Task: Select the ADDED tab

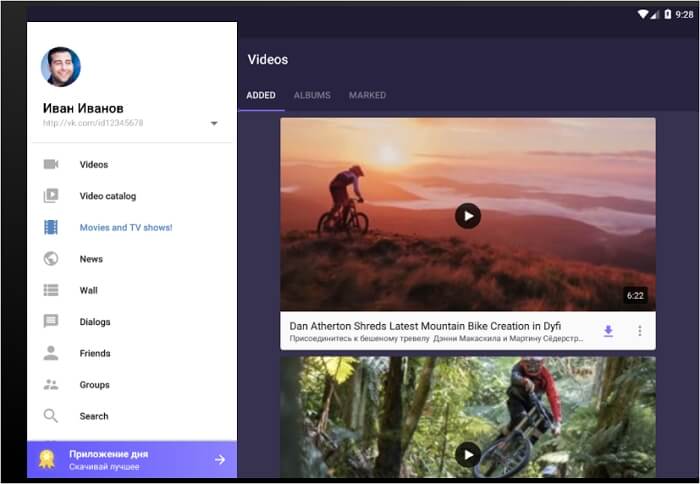Action: (261, 95)
